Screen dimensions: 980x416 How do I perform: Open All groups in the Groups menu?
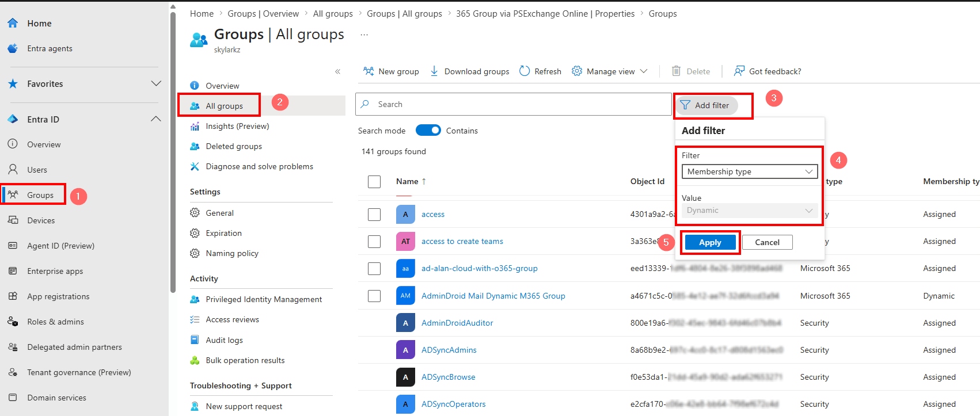[x=224, y=106]
